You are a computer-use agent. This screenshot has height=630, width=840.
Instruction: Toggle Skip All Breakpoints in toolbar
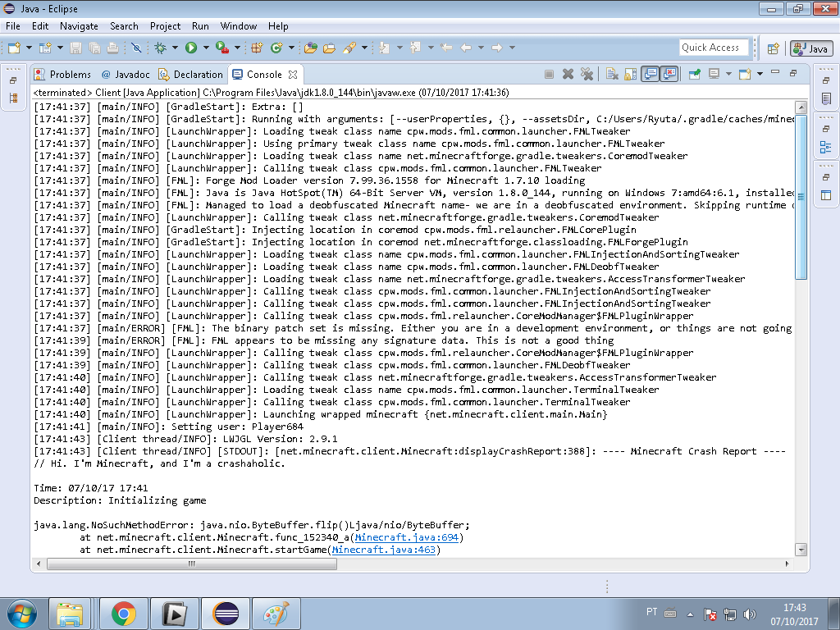pyautogui.click(x=137, y=48)
